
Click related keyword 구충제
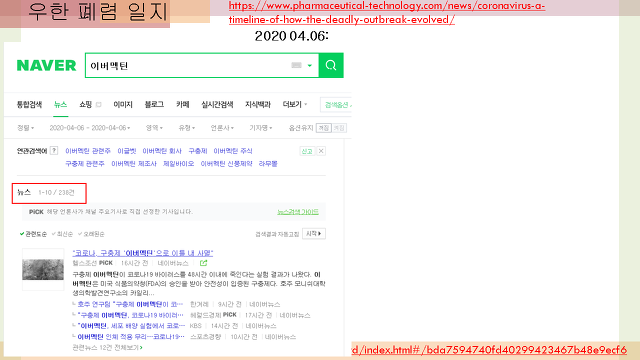click(x=198, y=151)
